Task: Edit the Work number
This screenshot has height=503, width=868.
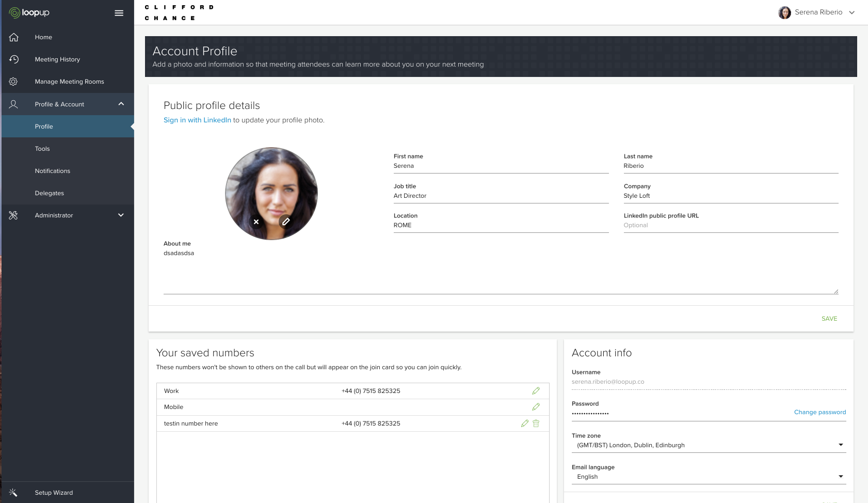Action: click(x=536, y=391)
